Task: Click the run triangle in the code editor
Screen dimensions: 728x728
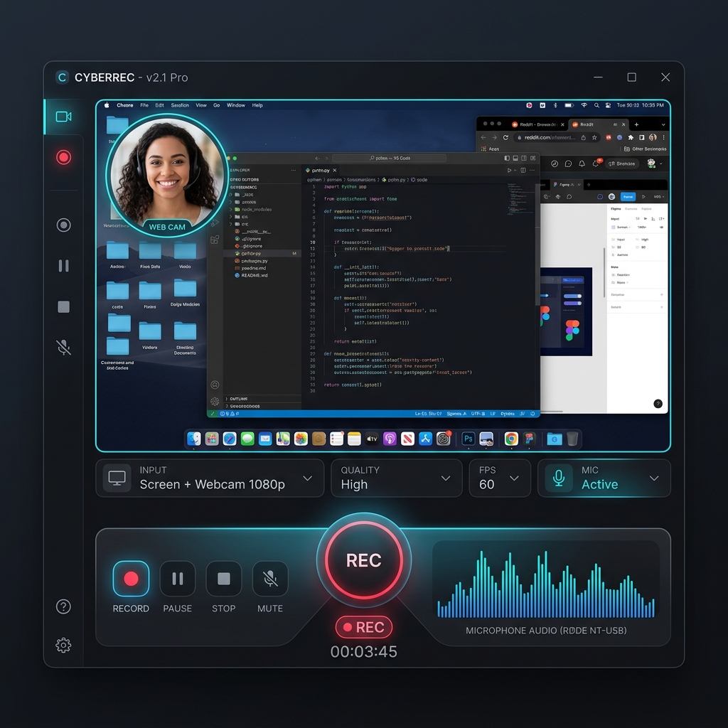Action: point(509,171)
